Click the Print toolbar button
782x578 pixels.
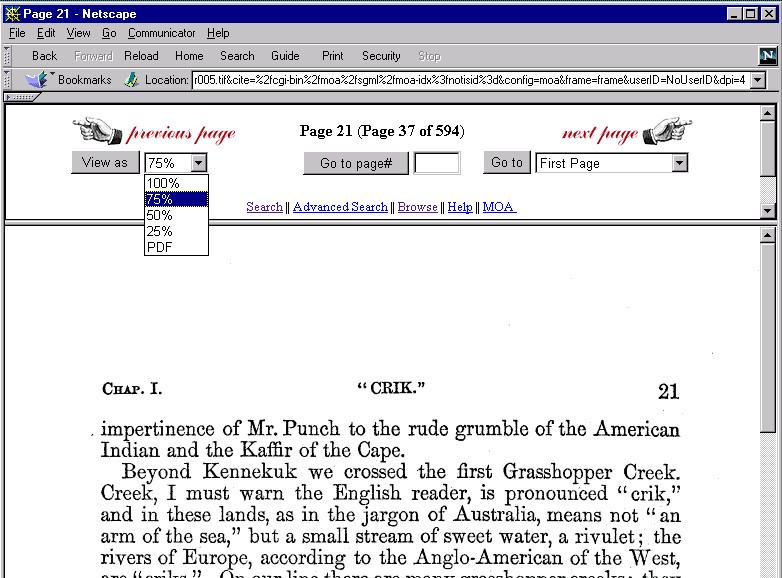[x=332, y=56]
